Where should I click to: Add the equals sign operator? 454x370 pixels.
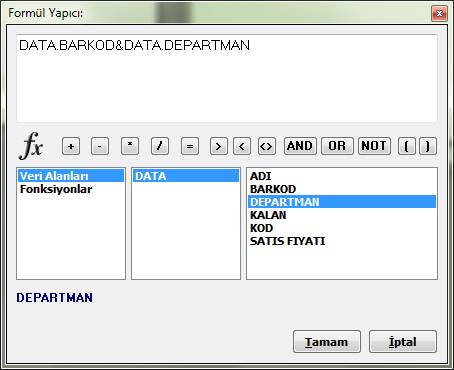pyautogui.click(x=190, y=146)
